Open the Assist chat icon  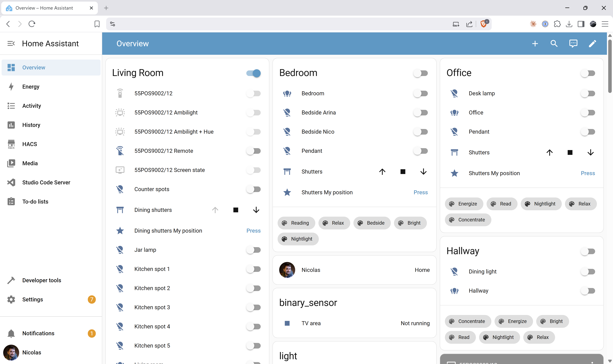coord(573,44)
